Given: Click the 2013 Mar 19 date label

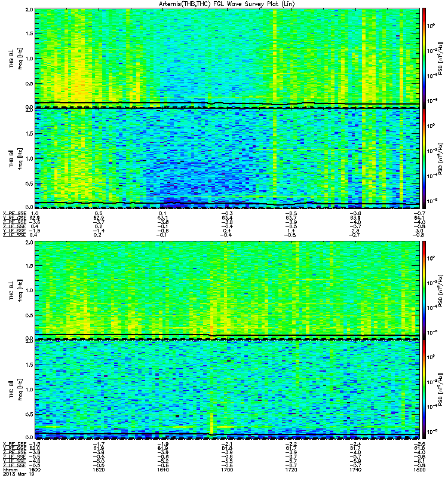Looking at the screenshot, I should click(19, 474).
